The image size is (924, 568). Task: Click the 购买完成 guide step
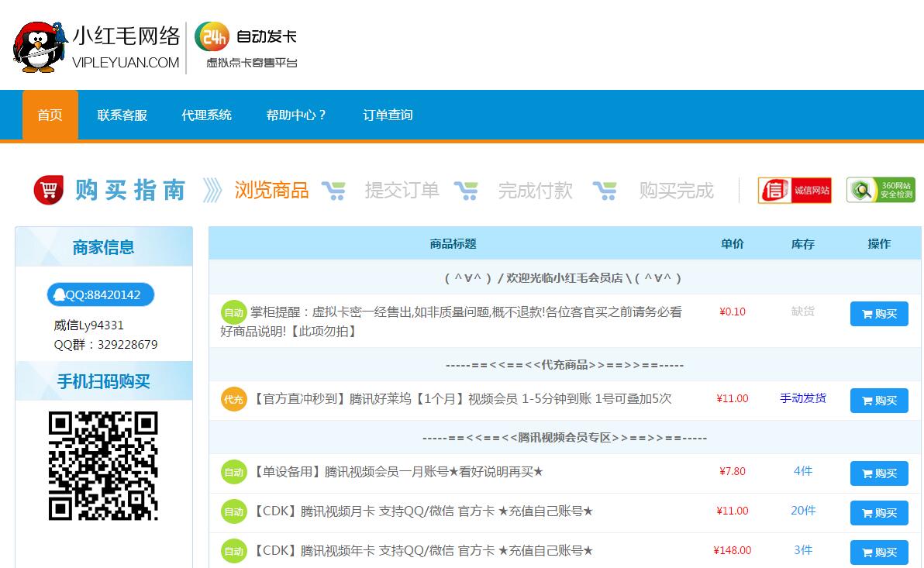pyautogui.click(x=677, y=191)
